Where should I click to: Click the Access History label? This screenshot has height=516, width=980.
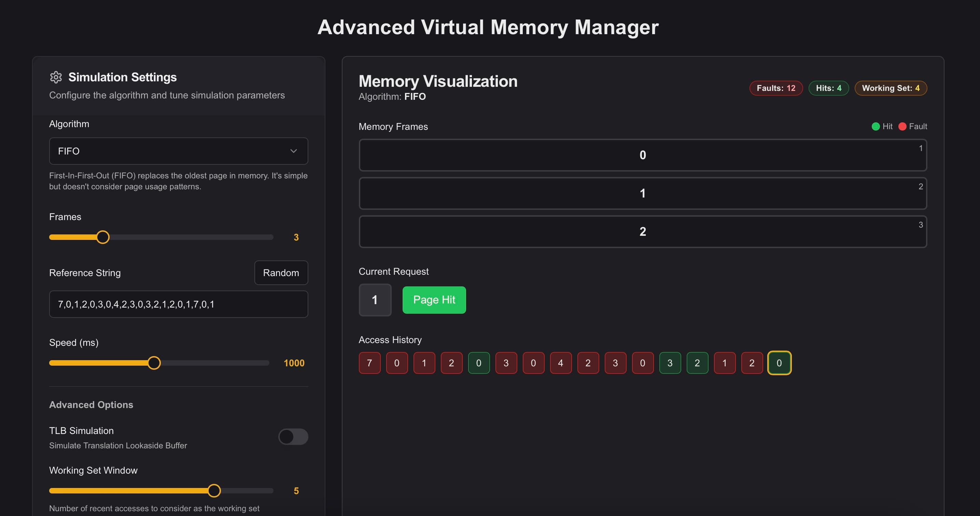point(390,340)
